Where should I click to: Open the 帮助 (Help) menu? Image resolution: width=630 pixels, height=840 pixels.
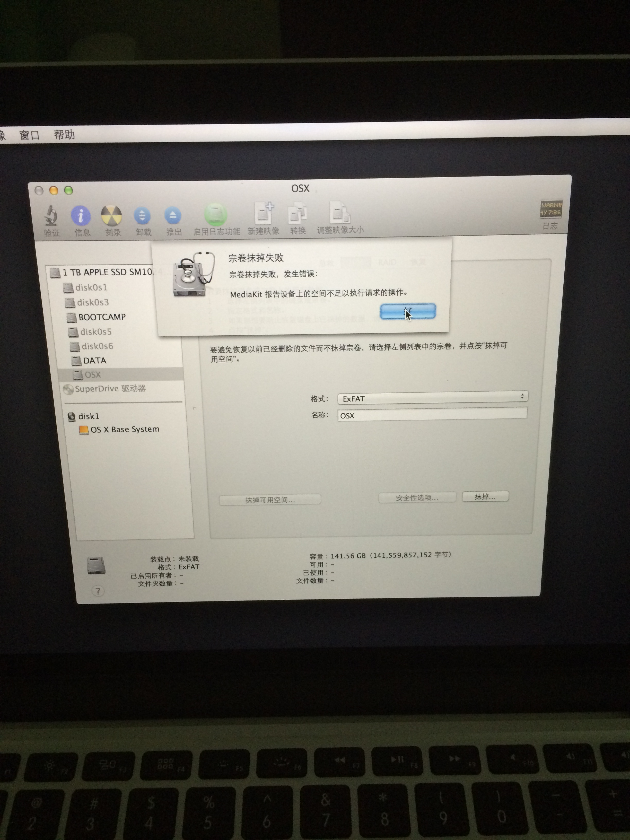(x=64, y=134)
